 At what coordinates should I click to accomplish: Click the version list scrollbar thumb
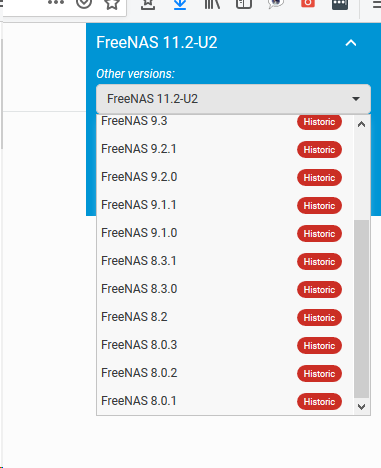(x=361, y=309)
